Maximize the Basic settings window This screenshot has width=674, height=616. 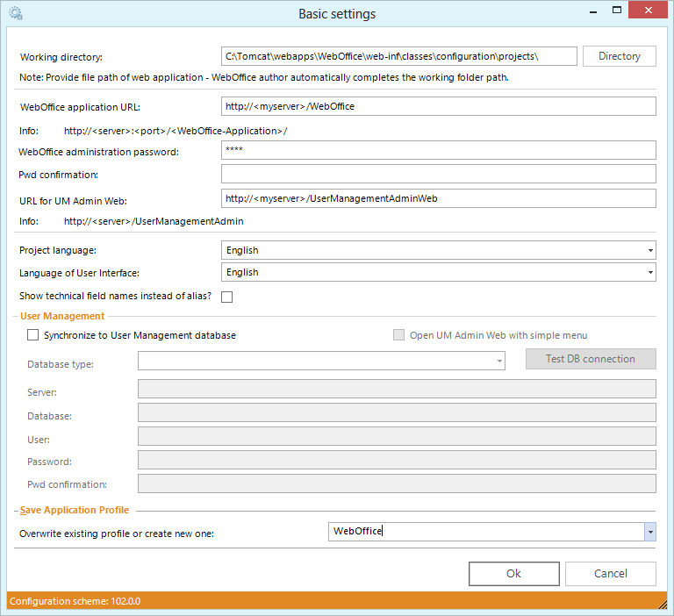click(x=616, y=11)
